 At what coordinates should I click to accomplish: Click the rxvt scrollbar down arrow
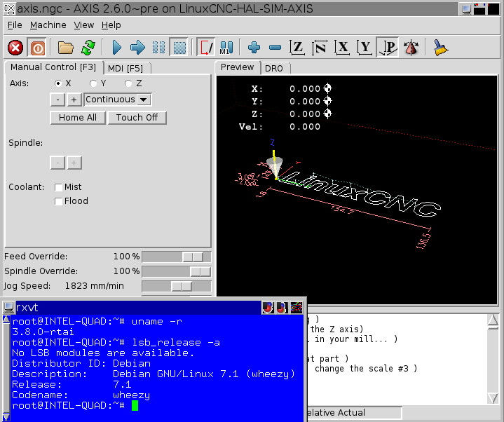[x=6, y=417]
